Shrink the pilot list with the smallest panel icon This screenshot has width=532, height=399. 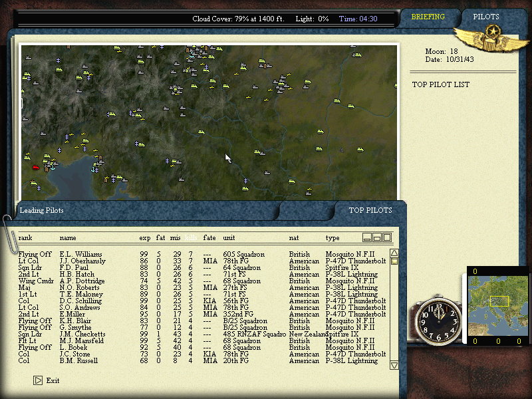coord(367,237)
